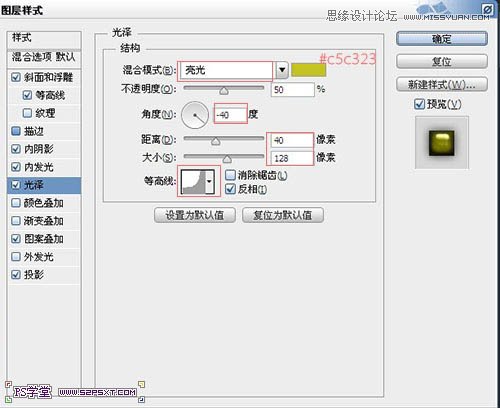This screenshot has height=408, width=500.
Task: Enable the 颜色叠加 checkbox
Action: click(x=16, y=203)
